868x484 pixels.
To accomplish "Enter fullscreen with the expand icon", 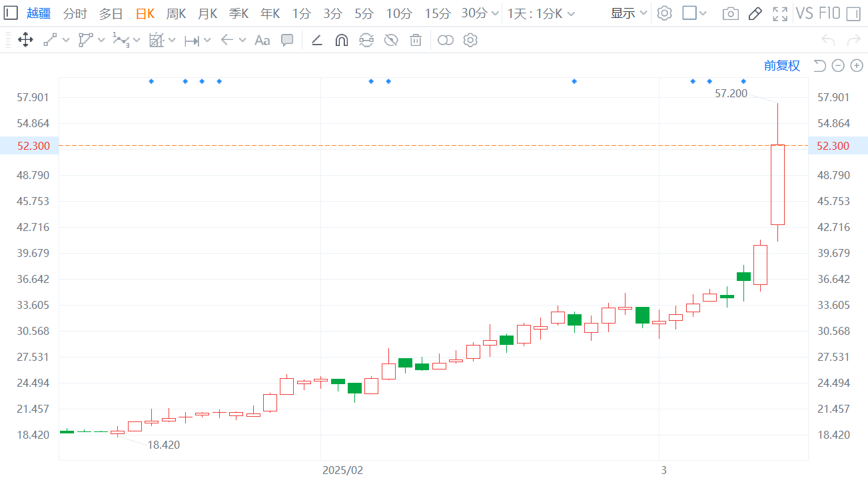I will [779, 13].
